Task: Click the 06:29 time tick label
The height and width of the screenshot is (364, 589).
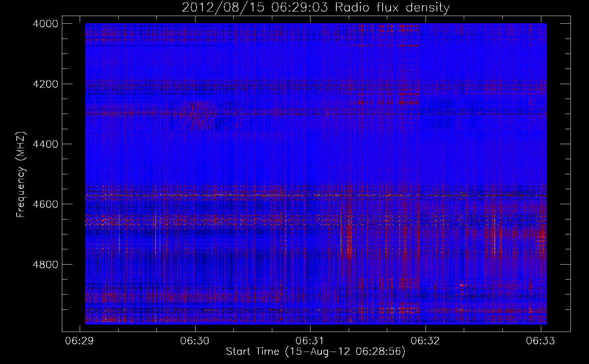Action: tap(79, 341)
